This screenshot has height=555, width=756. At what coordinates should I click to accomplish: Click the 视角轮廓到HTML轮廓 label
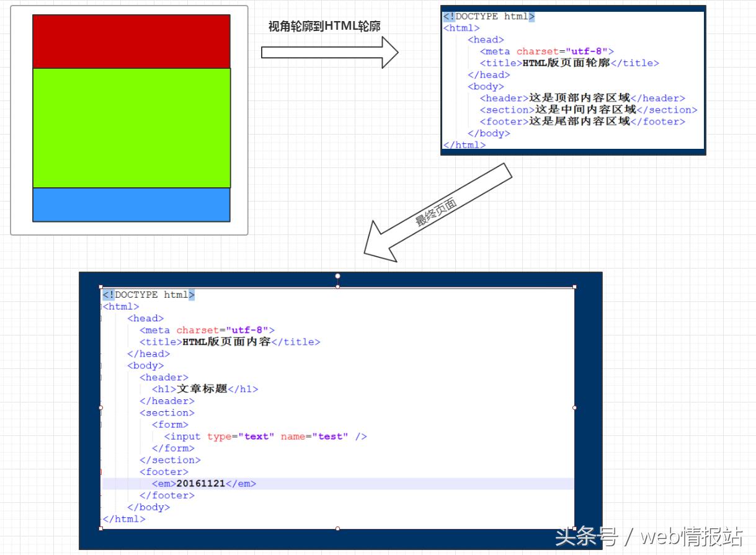pyautogui.click(x=324, y=26)
